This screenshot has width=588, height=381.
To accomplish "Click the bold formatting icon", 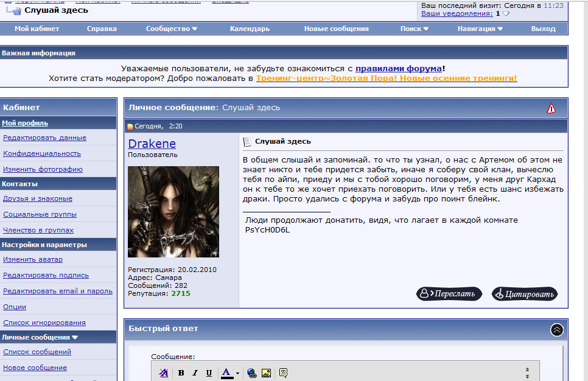I will (x=181, y=373).
